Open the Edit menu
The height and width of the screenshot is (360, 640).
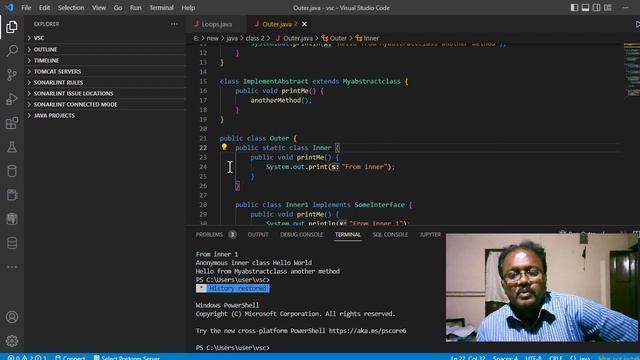click(44, 8)
